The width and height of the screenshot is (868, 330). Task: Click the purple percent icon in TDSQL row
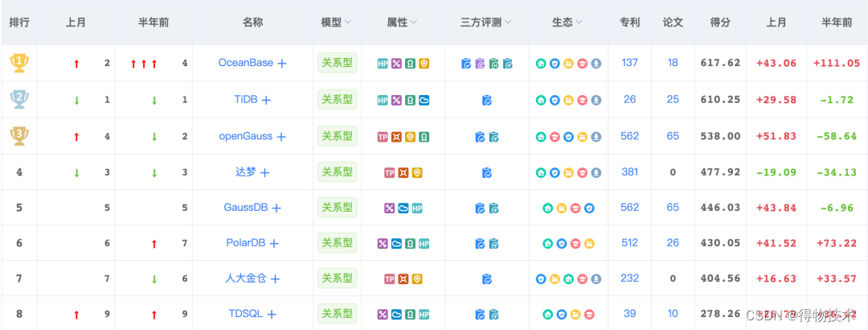[383, 314]
